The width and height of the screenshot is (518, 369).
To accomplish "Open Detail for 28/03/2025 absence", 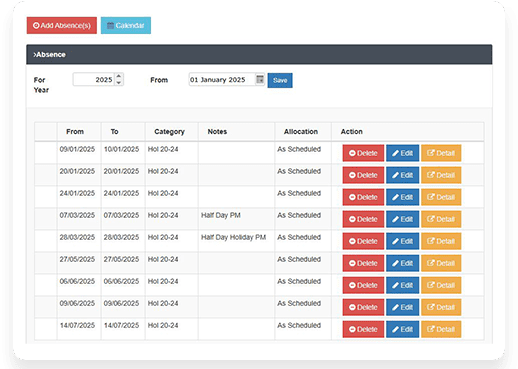I will [441, 241].
